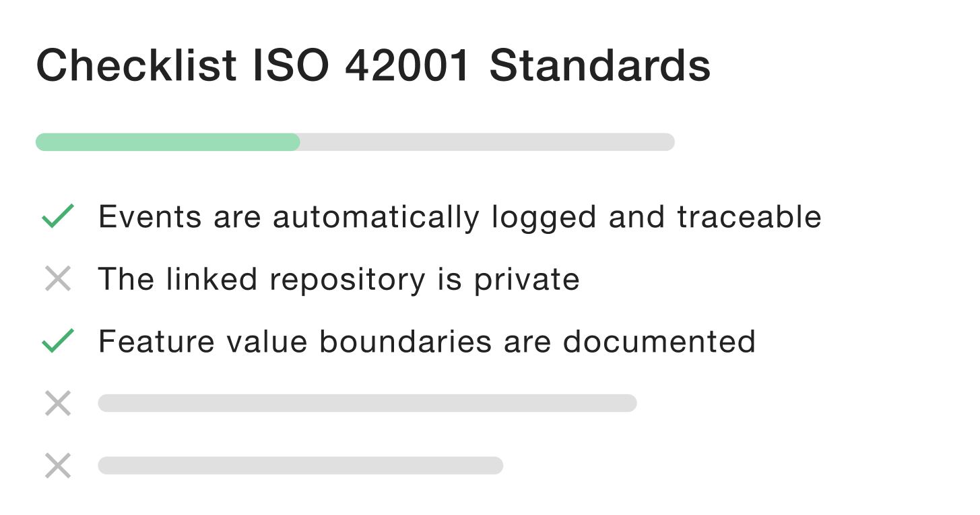Click the longer grey placeholder bar
Viewport: 980px width, 515px height.
367,403
